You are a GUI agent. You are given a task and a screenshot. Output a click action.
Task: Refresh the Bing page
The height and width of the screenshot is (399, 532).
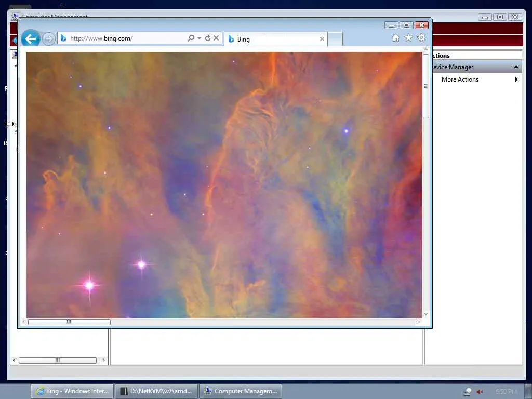(208, 38)
